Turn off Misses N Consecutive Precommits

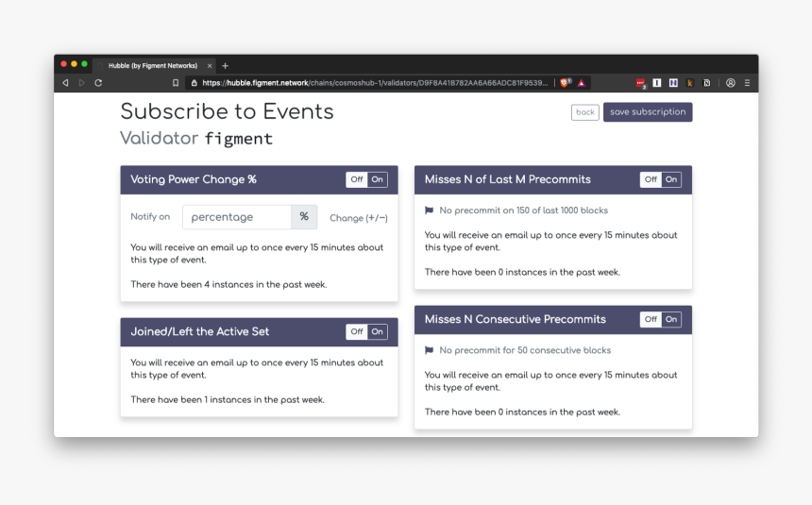[651, 319]
